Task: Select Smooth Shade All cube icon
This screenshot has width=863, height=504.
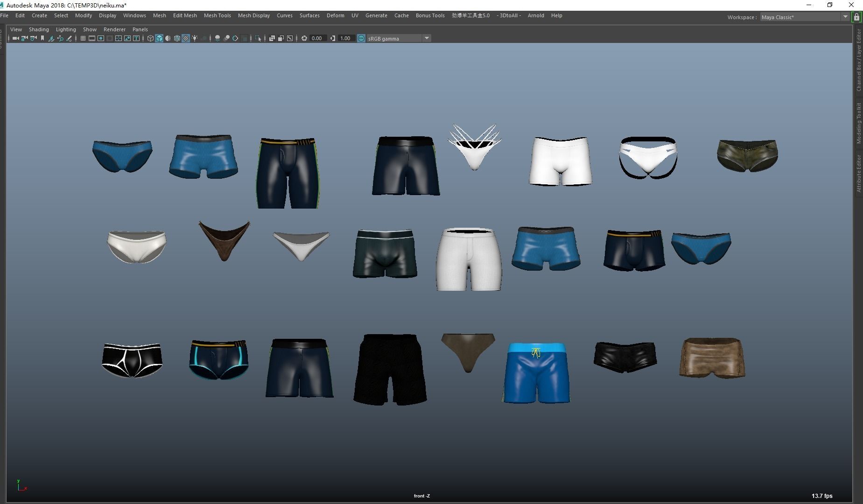Action: pyautogui.click(x=159, y=38)
